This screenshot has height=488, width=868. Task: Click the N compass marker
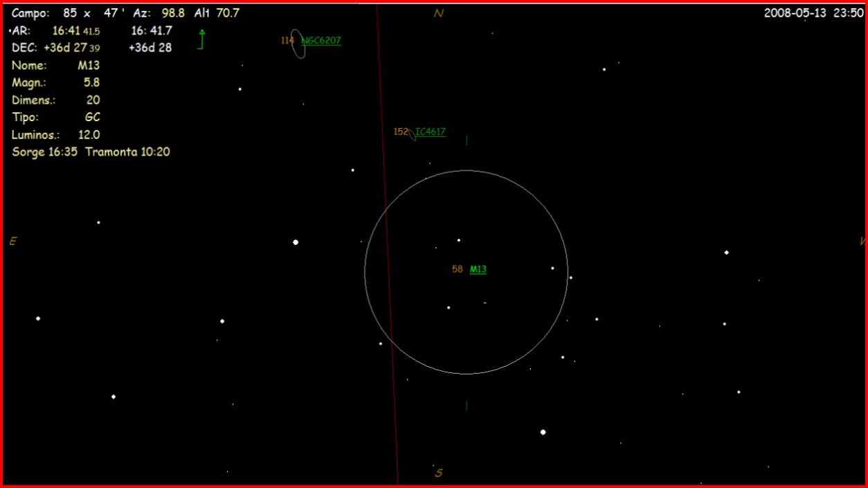click(x=438, y=14)
